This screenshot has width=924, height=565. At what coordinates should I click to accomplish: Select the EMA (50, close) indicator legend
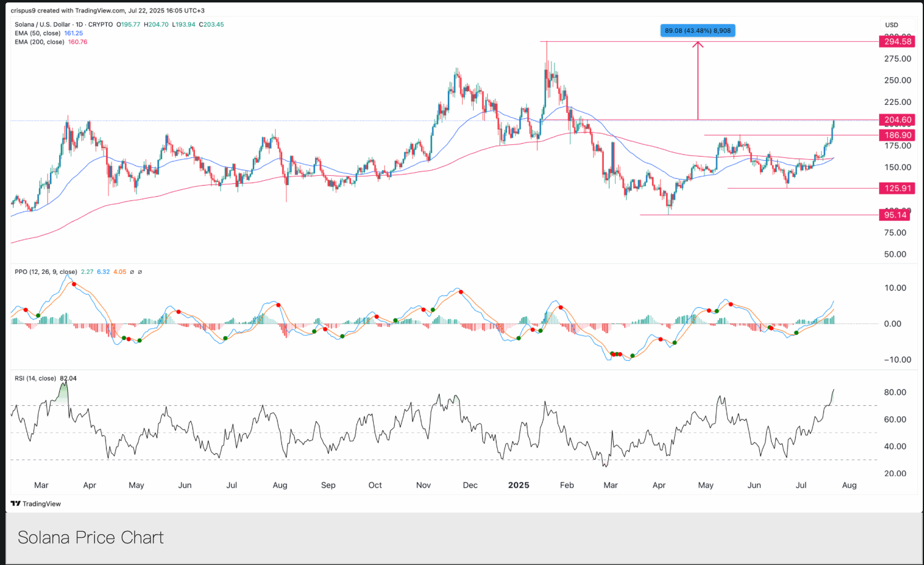(38, 33)
